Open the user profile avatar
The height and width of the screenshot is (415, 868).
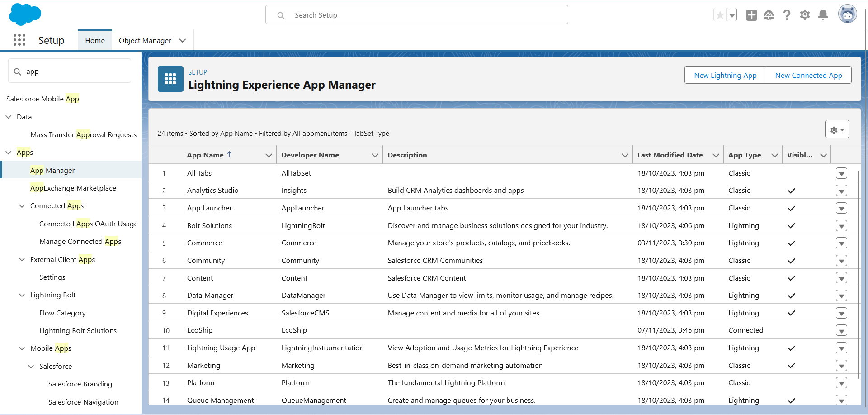pos(847,14)
